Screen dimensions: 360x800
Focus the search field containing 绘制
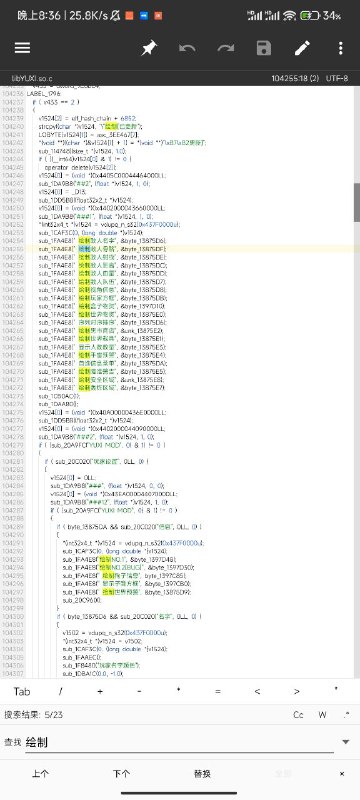click(179, 742)
